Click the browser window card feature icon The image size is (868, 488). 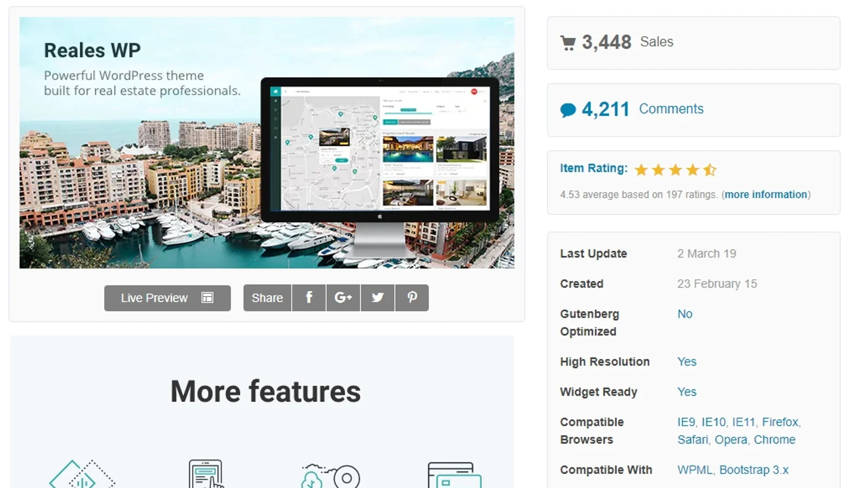click(x=454, y=476)
